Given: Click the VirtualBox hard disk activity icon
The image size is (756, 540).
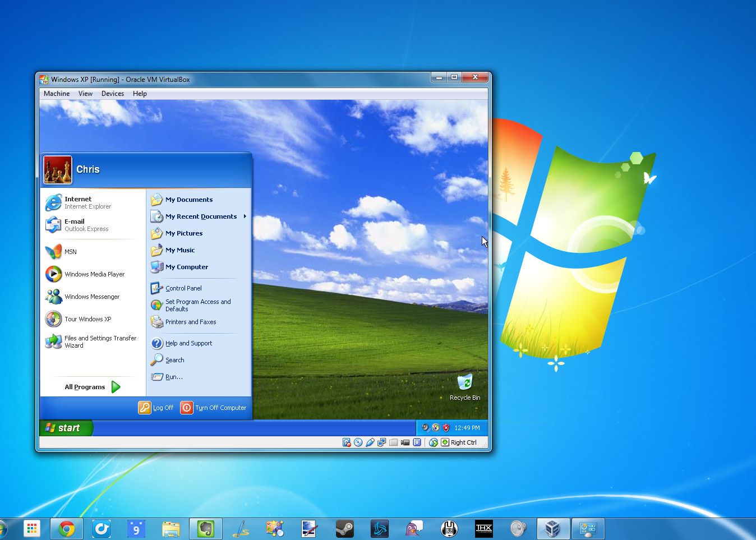Looking at the screenshot, I should tap(347, 442).
